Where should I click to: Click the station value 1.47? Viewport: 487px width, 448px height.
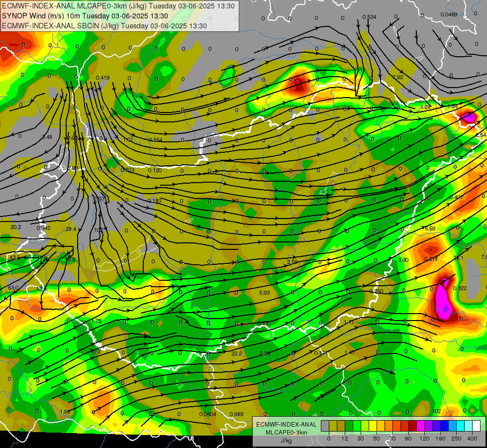(x=349, y=352)
